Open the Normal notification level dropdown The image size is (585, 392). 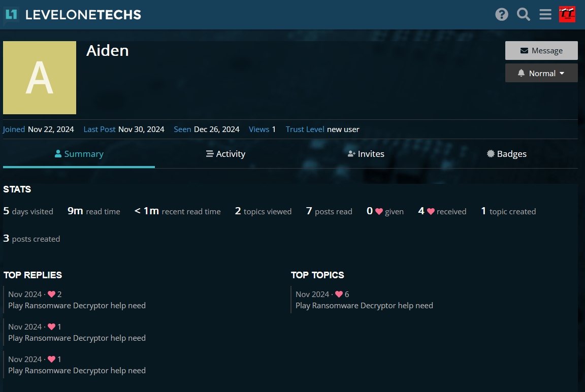[541, 73]
